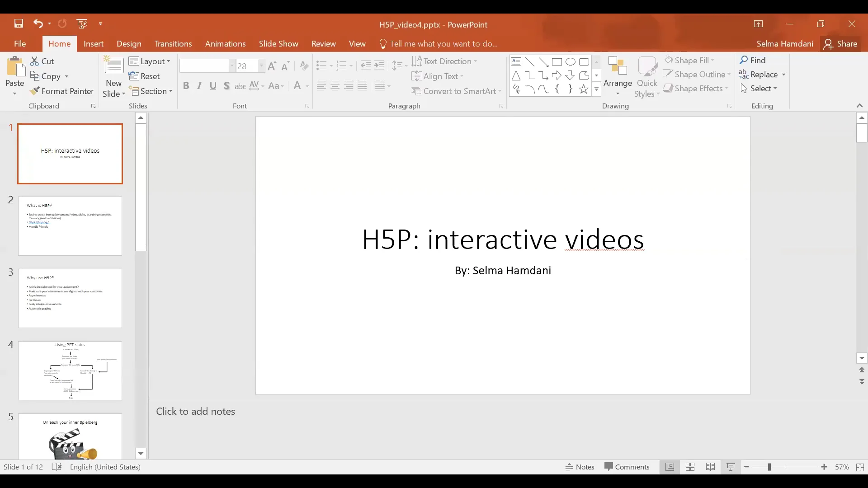868x488 pixels.
Task: Click the Share button
Action: click(x=840, y=43)
